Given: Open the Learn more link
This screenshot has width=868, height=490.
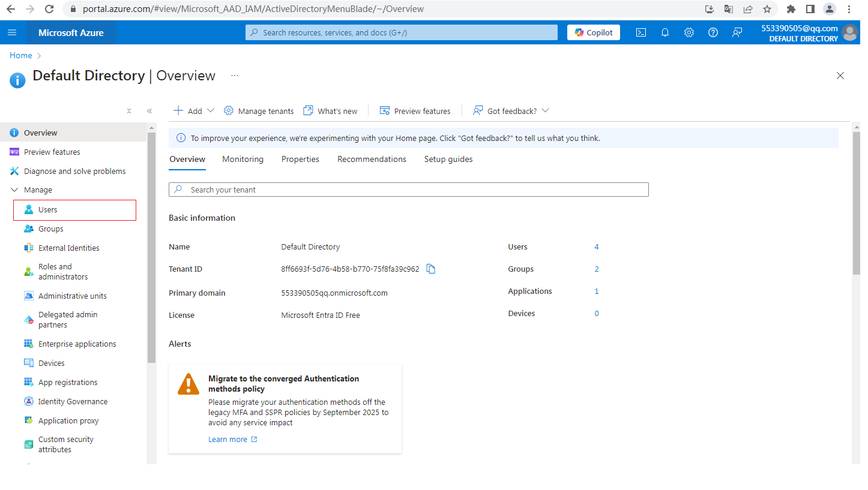Looking at the screenshot, I should tap(233, 440).
